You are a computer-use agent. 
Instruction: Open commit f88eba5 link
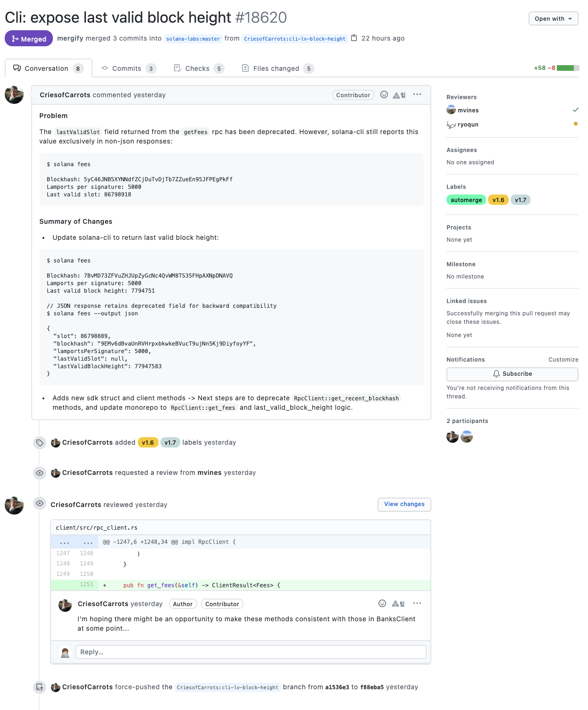[372, 687]
